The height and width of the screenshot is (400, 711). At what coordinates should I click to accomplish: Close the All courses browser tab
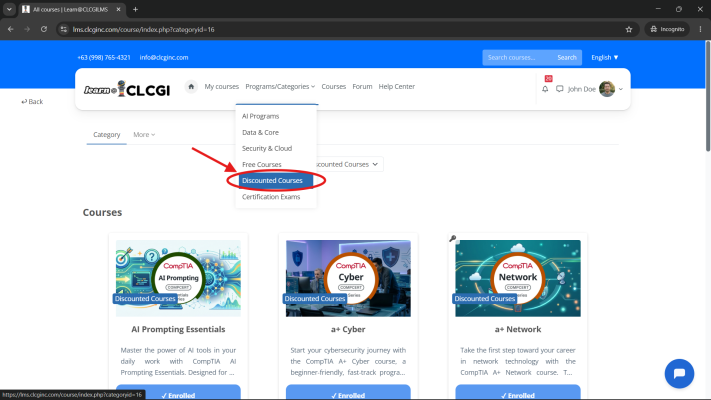point(118,9)
